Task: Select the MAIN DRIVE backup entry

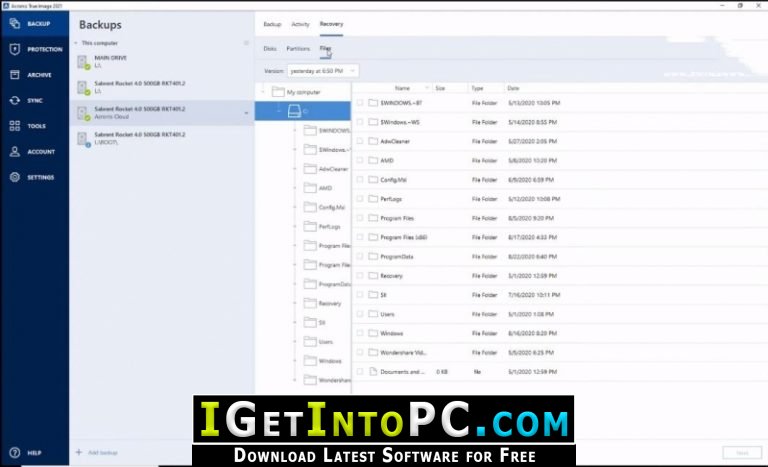Action: coord(162,62)
